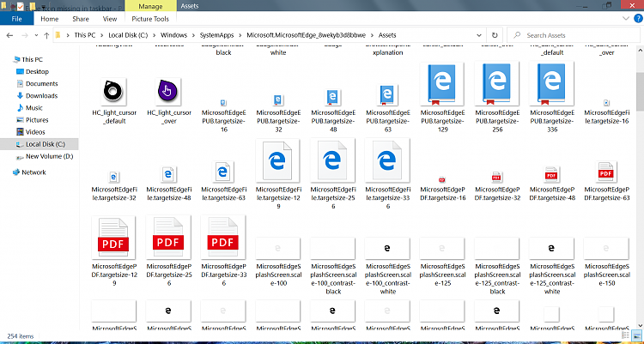Select MicrosoftEdgePDF.targetsize-256 PDF icon

[168, 238]
